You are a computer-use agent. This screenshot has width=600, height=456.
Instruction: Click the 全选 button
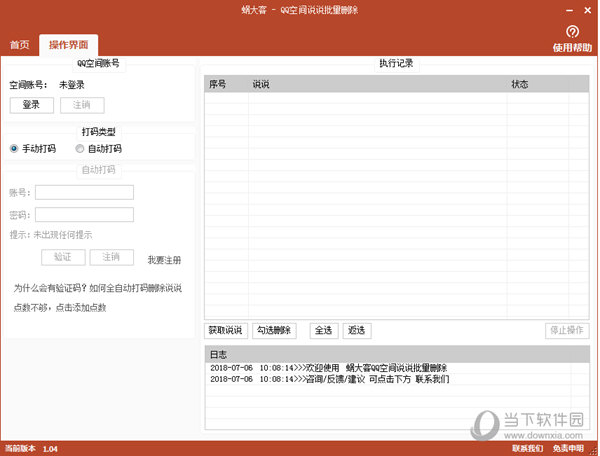(x=324, y=331)
